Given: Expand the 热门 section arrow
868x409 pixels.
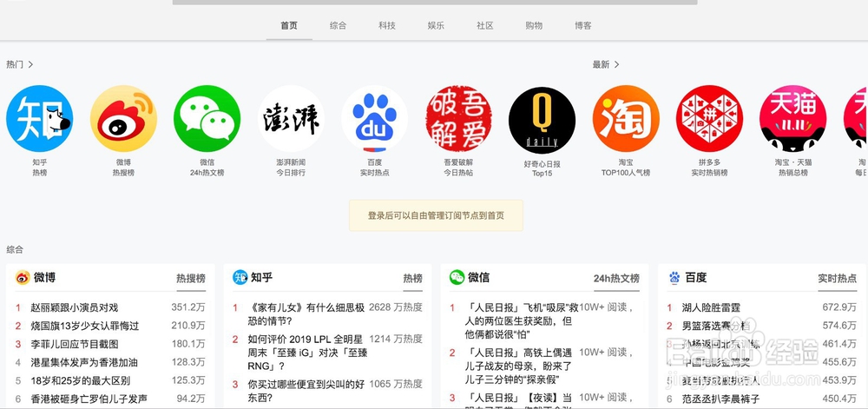Looking at the screenshot, I should click(30, 64).
